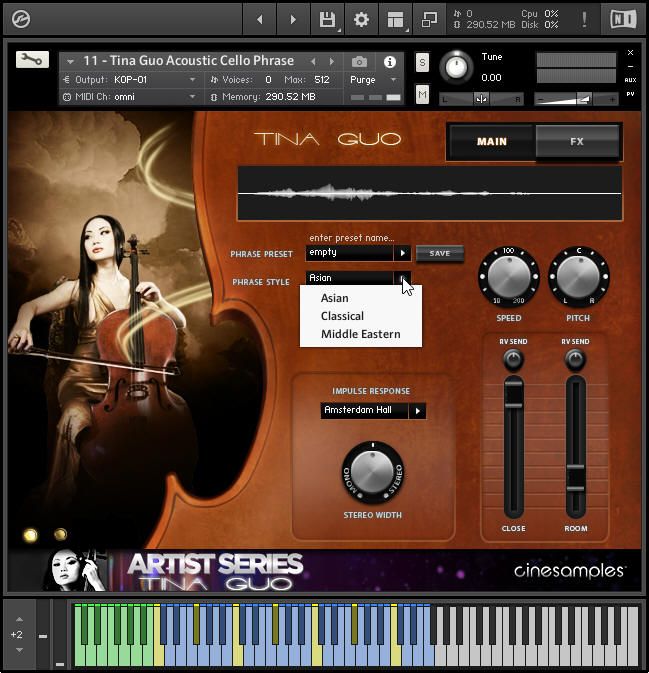Increase keyboard octave with up arrow
Screen dimensions: 649x673
(19, 619)
